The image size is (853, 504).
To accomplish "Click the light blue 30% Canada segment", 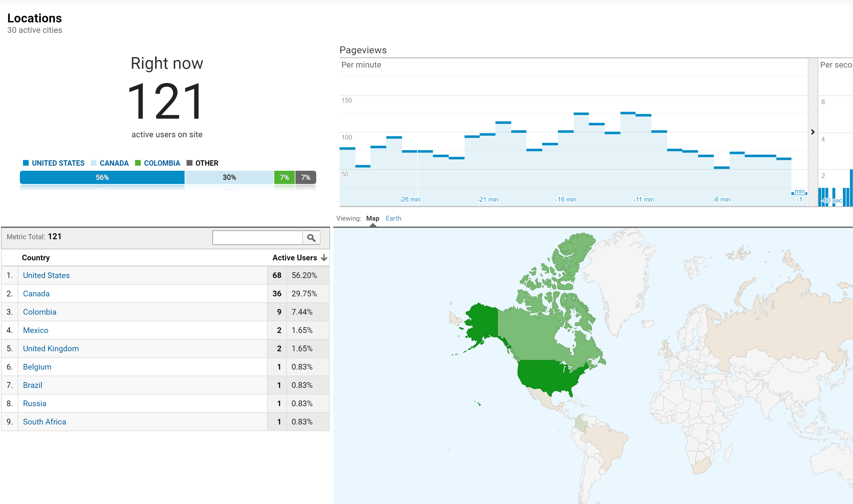I will tap(229, 177).
